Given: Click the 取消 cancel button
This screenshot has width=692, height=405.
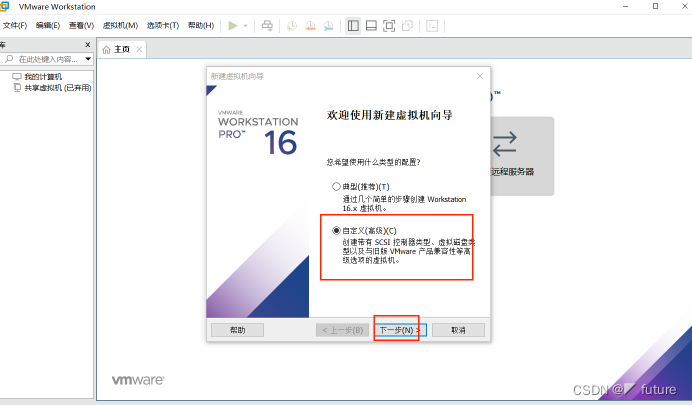Looking at the screenshot, I should pos(458,330).
